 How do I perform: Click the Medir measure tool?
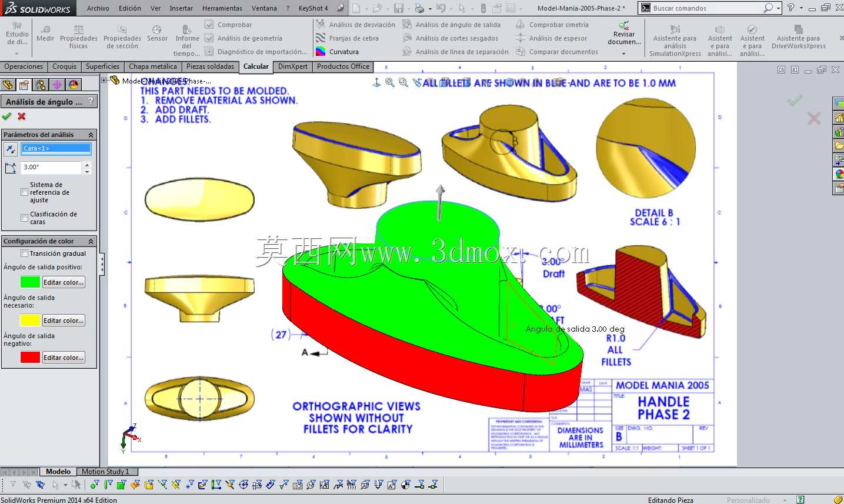(x=45, y=34)
